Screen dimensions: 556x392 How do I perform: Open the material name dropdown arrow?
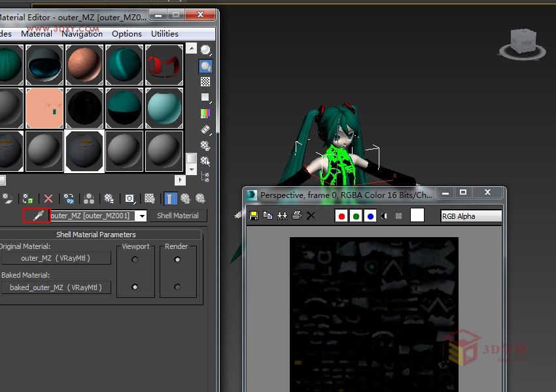pos(141,216)
